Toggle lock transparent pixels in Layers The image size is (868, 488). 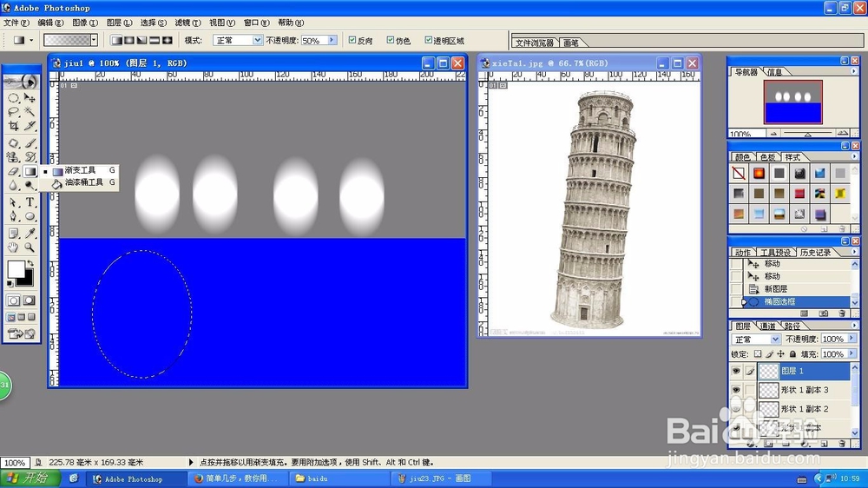pyautogui.click(x=758, y=354)
